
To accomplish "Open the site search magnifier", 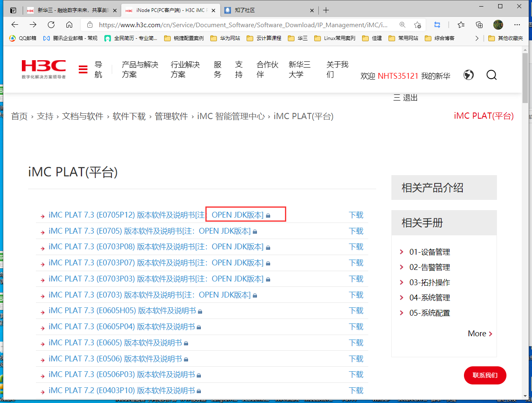I will coord(492,75).
